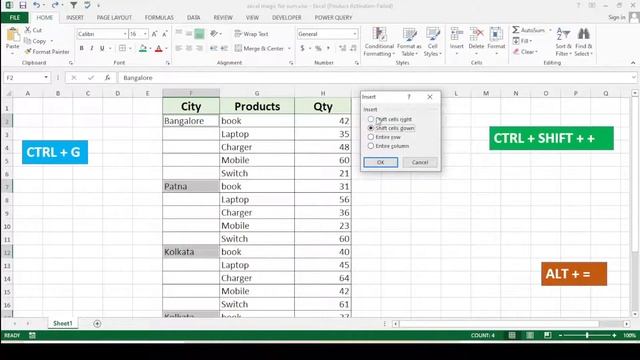Click the Insert cells icon in ribbon
This screenshot has width=640, height=360.
coord(457,34)
